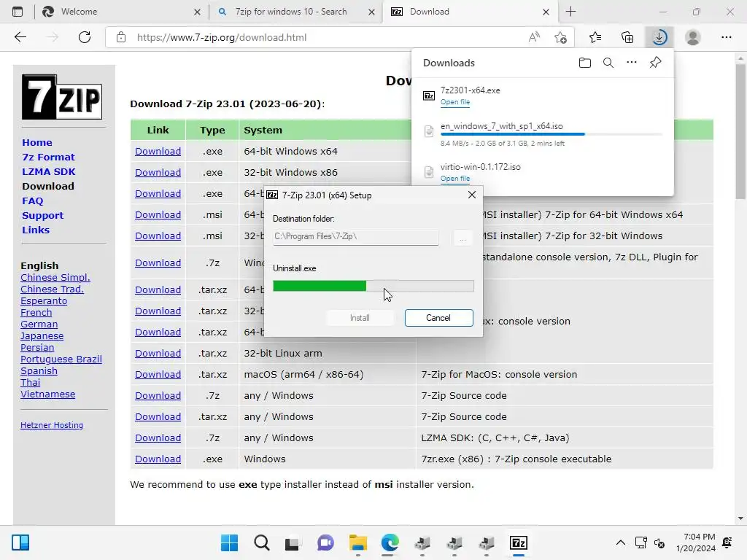Open 7z Format page link
Image resolution: width=747 pixels, height=560 pixels.
[x=48, y=157]
